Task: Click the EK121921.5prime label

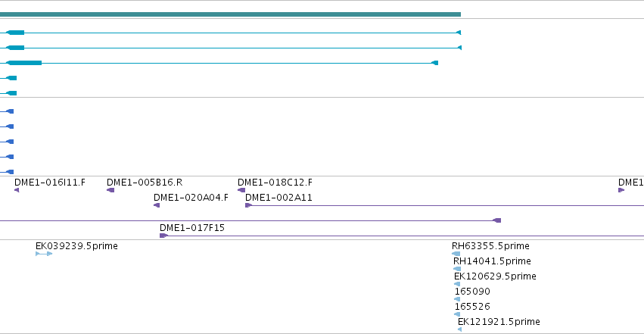Action: (499, 322)
